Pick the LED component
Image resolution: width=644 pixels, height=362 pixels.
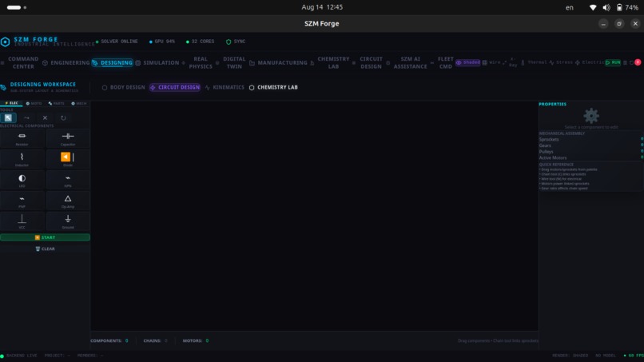pyautogui.click(x=22, y=180)
